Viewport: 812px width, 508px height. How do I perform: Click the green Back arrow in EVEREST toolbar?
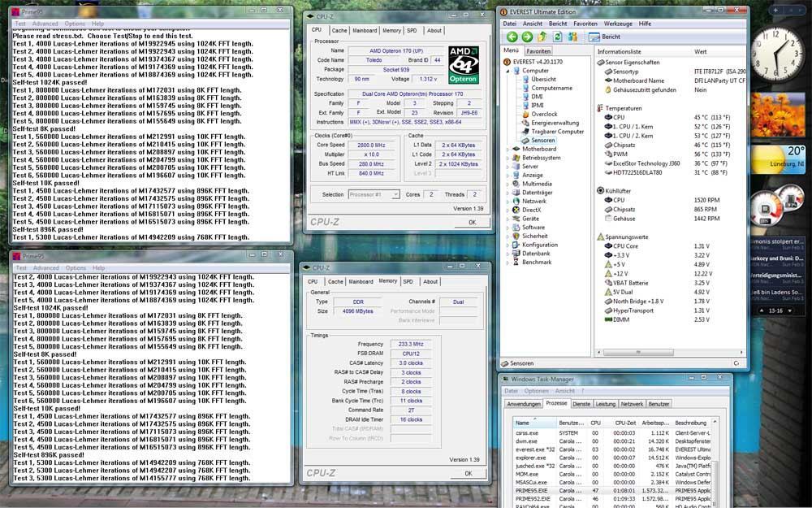[x=512, y=37]
